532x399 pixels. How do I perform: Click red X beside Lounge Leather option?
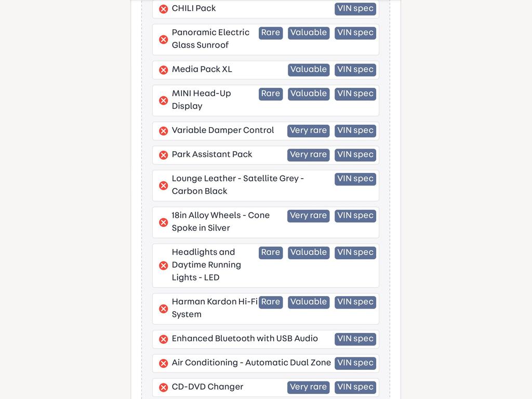point(164,185)
